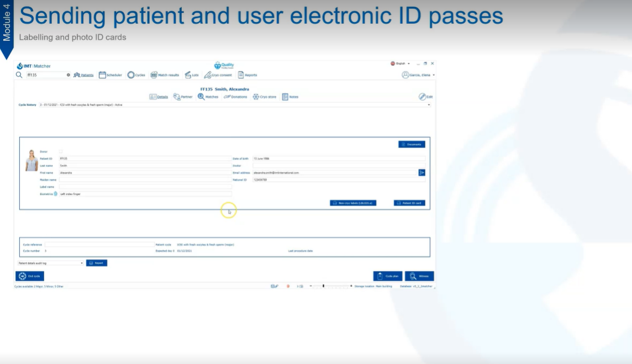Open the Cycles section
The image size is (632, 364).
131,75
